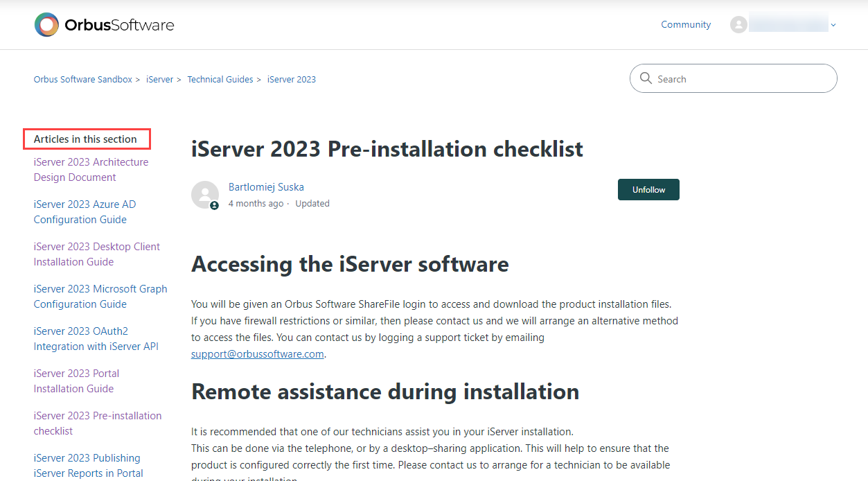Expand the user account dropdown chevron

click(833, 25)
